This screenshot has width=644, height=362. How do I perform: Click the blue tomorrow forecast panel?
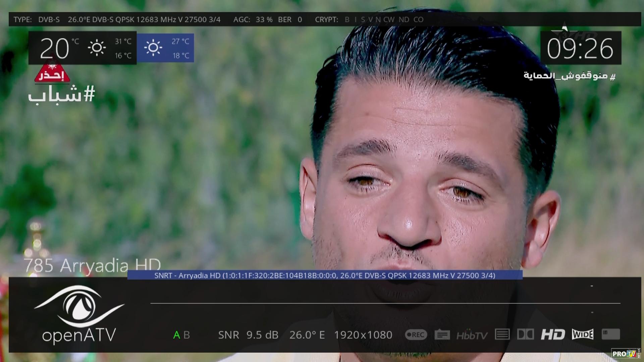point(165,48)
